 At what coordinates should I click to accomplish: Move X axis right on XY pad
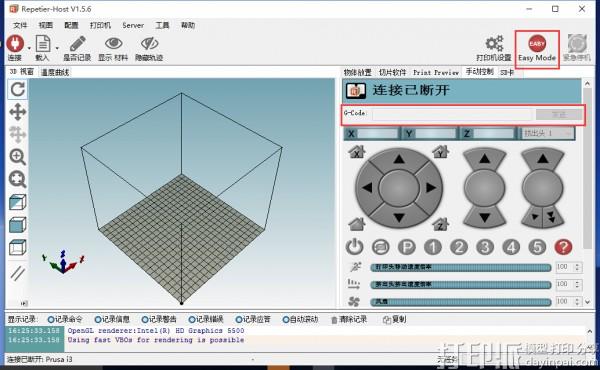click(x=431, y=188)
